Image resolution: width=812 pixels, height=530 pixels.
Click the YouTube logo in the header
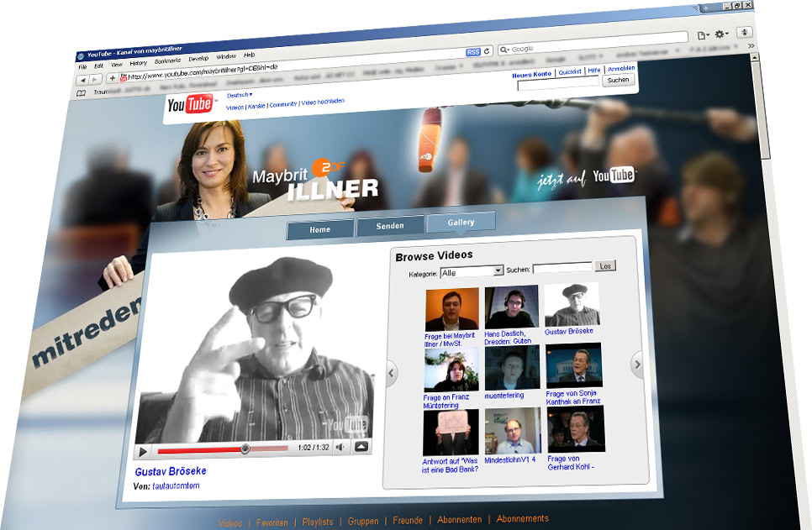coord(190,104)
